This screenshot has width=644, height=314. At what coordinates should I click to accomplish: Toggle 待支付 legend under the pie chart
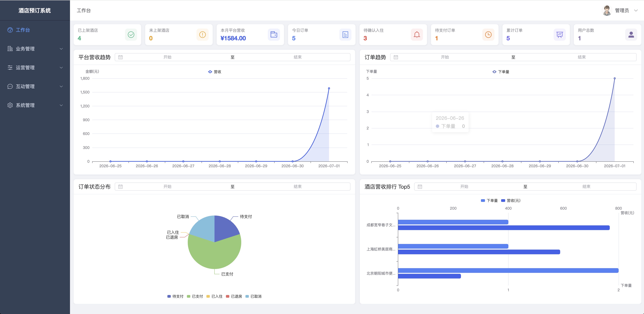[175, 296]
